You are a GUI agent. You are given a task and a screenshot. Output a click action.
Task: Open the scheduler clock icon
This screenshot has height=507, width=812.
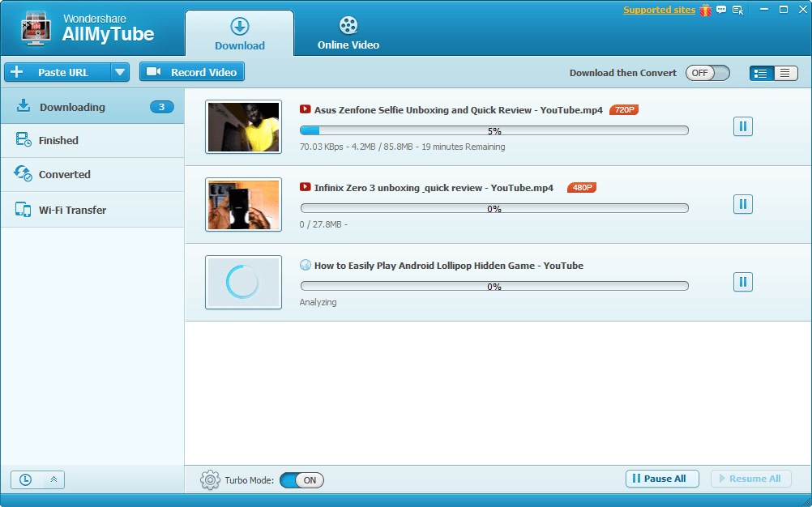(25, 479)
